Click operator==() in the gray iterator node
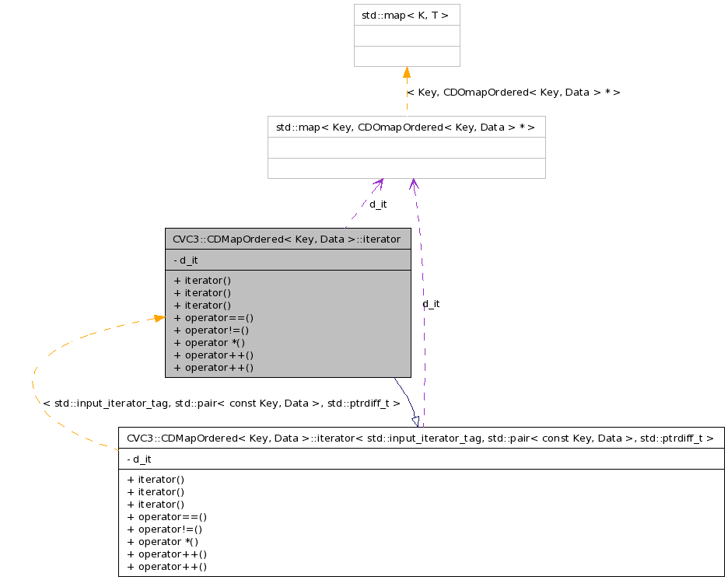This screenshot has width=728, height=580. (x=214, y=318)
